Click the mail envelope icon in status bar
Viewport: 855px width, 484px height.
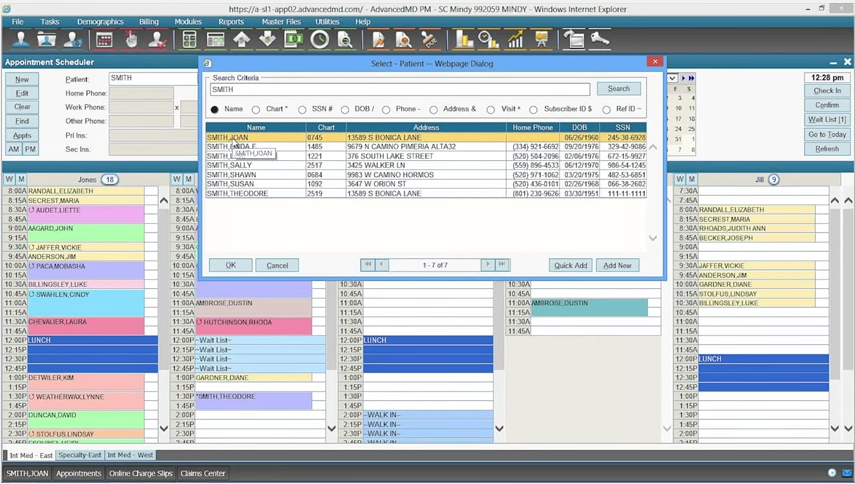pyautogui.click(x=846, y=473)
